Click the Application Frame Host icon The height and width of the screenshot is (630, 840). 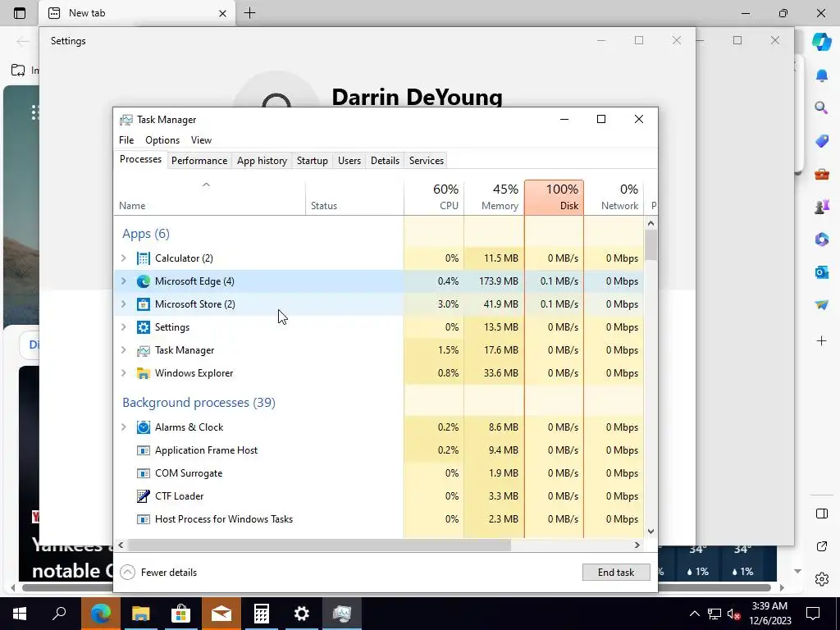(143, 450)
